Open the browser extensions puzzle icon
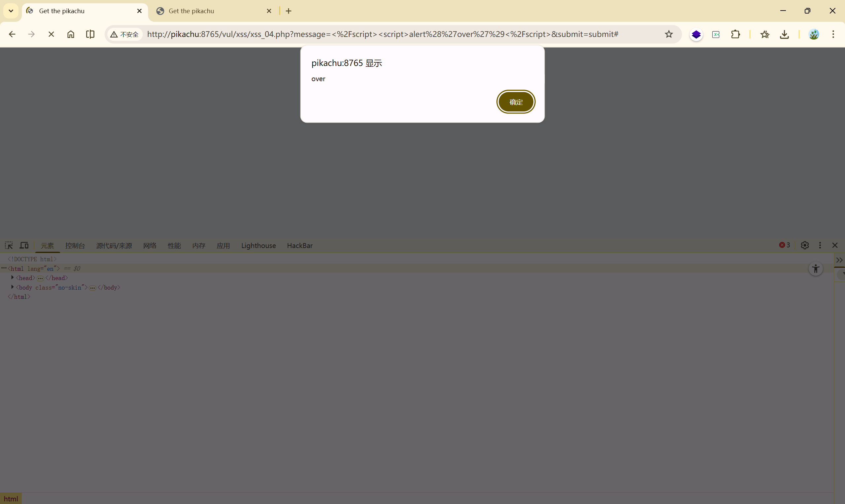This screenshot has height=504, width=845. pyautogui.click(x=735, y=34)
